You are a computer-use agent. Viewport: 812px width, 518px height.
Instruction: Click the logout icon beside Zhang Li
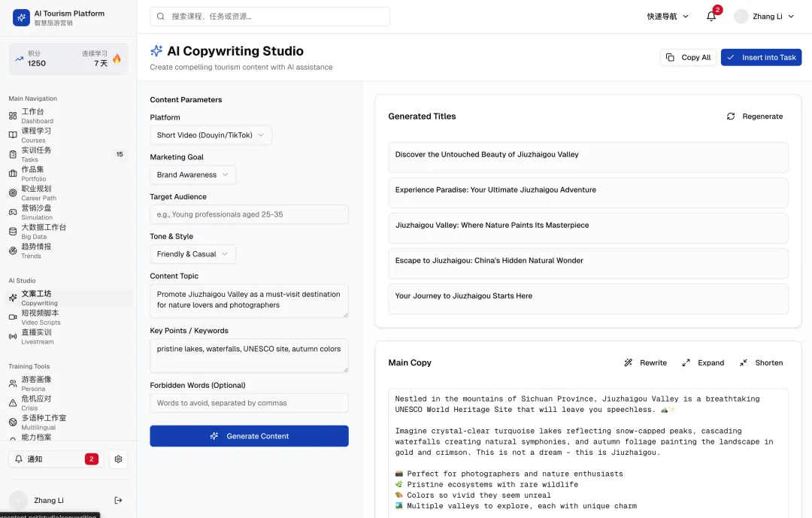click(x=118, y=501)
